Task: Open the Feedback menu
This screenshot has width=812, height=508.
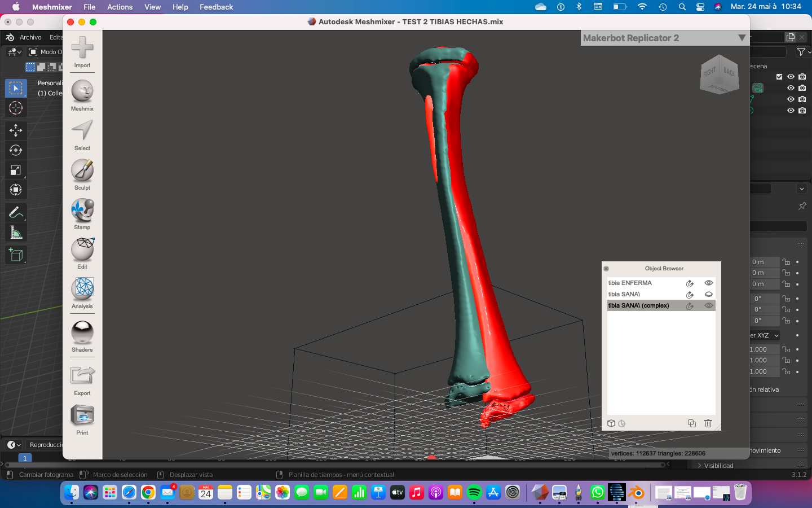Action: tap(216, 7)
